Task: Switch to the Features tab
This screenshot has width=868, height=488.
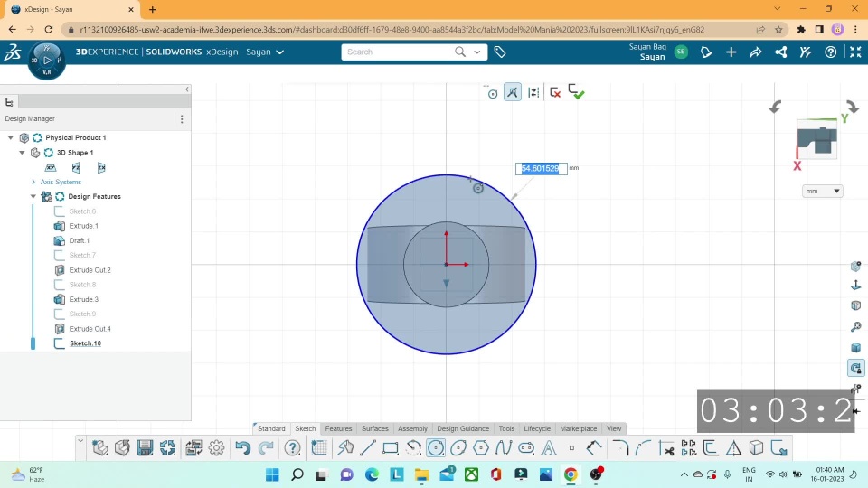Action: coord(338,428)
